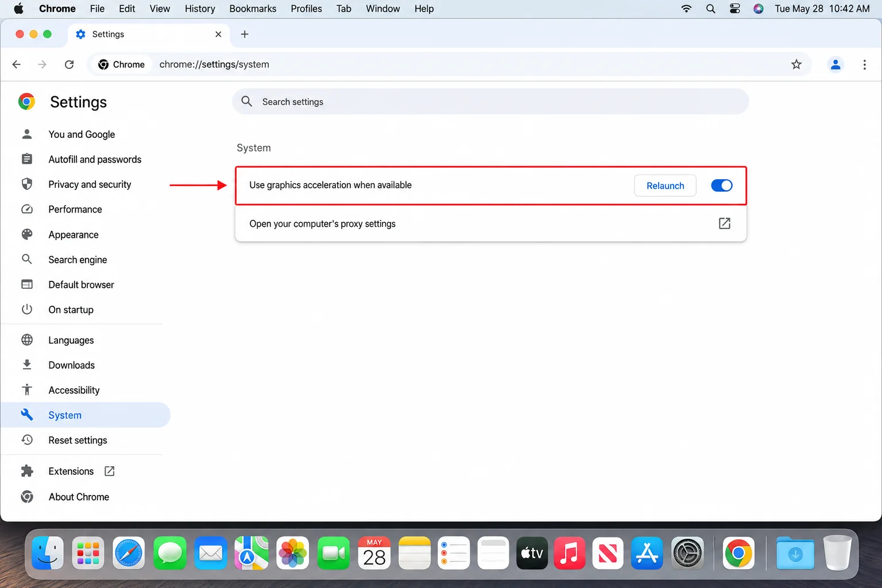Open Trash from the Dock
Image resolution: width=882 pixels, height=588 pixels.
click(837, 553)
